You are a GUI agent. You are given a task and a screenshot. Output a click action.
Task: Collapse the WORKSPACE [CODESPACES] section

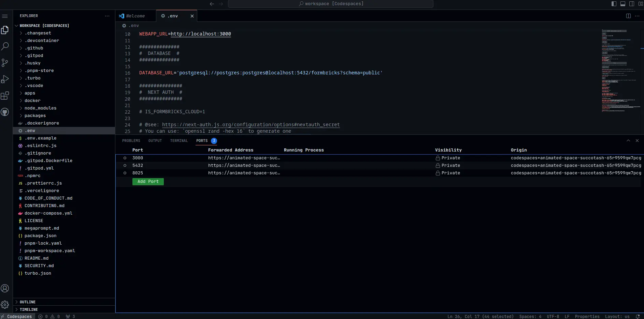coord(44,26)
